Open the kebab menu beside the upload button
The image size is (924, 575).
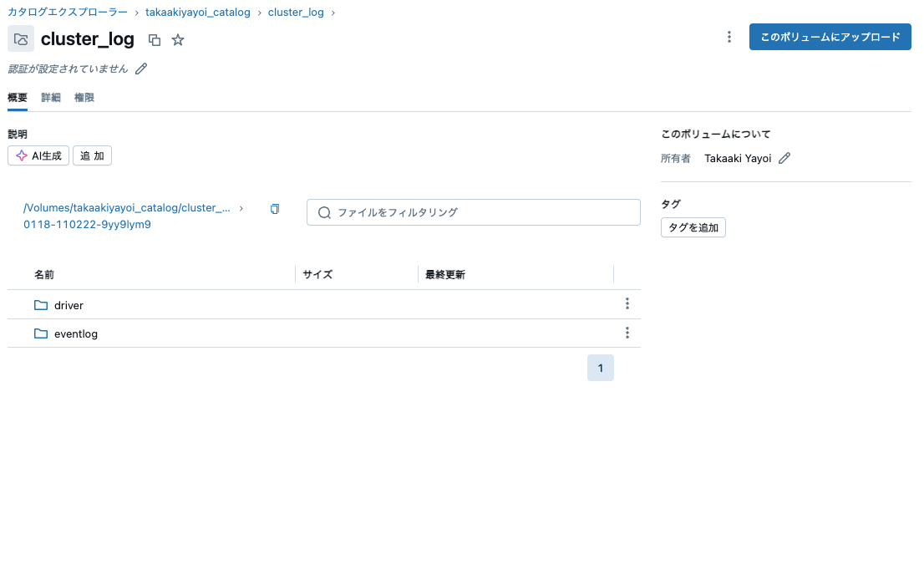coord(729,37)
